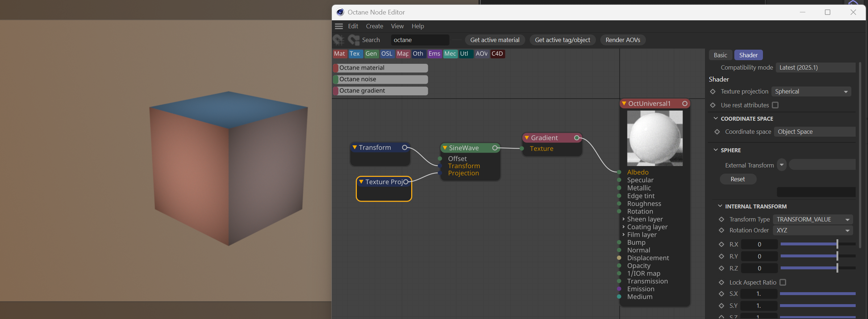Viewport: 868px width, 319px height.
Task: Click the OctUniversal1 node output port
Action: click(x=685, y=104)
